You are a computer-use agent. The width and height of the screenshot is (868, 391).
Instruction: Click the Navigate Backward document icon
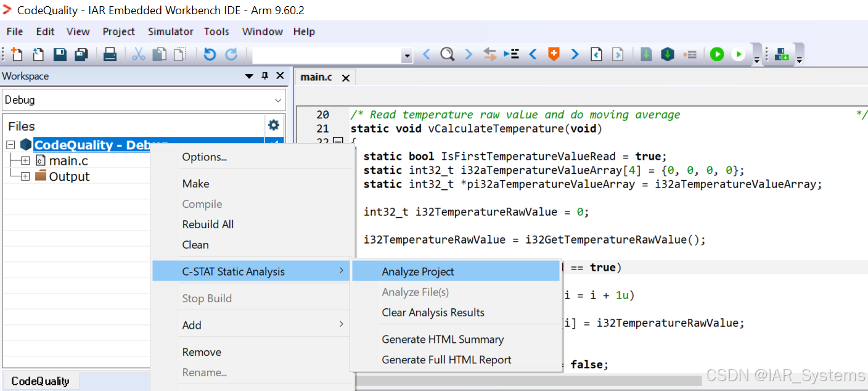[596, 55]
